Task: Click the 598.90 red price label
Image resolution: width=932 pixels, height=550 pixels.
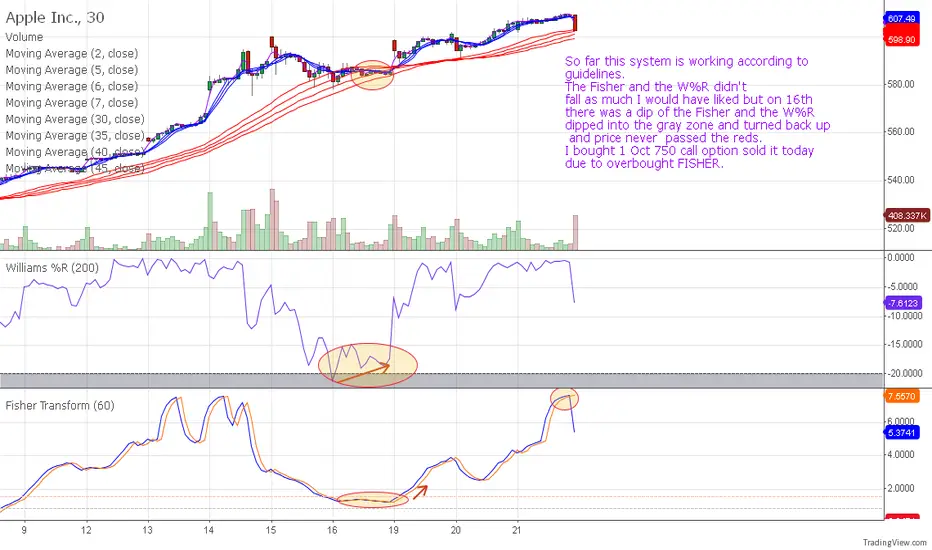Action: click(x=901, y=40)
